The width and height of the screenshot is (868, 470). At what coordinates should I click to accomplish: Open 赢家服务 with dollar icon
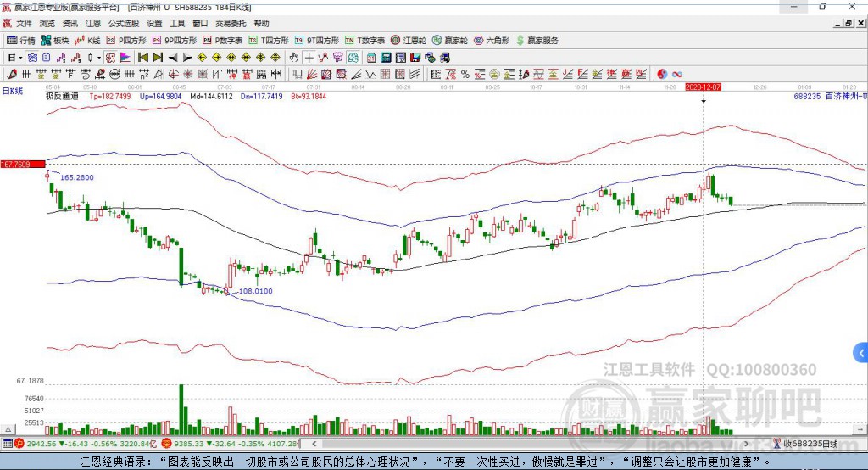pos(537,41)
